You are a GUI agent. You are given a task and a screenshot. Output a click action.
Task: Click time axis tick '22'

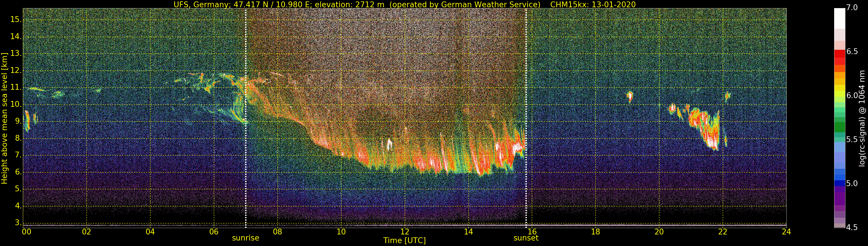click(723, 232)
